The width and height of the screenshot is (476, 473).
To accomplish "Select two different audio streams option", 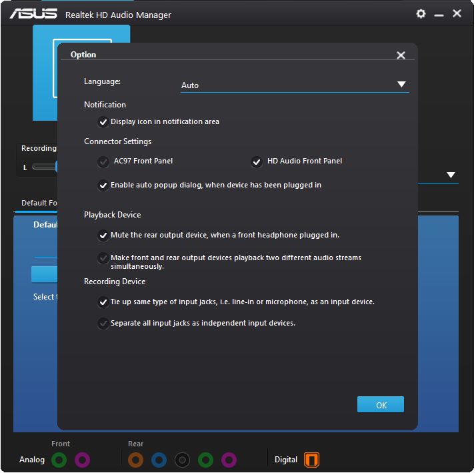I will (x=103, y=258).
